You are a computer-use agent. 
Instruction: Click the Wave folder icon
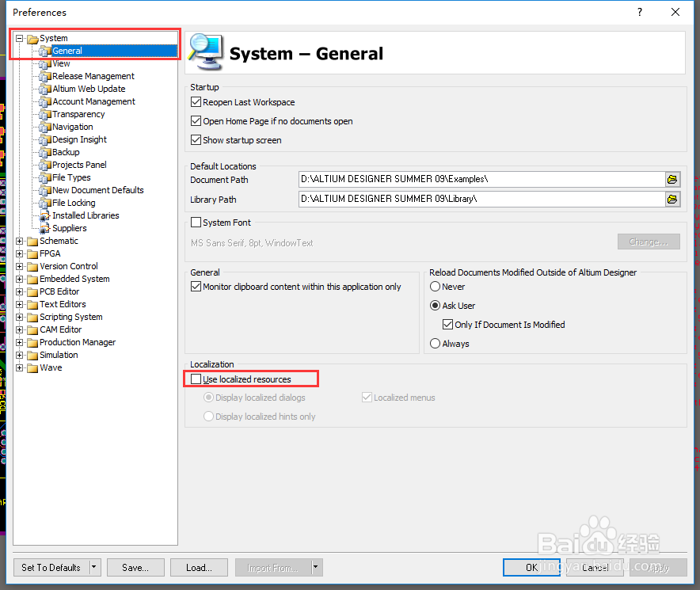pyautogui.click(x=32, y=368)
